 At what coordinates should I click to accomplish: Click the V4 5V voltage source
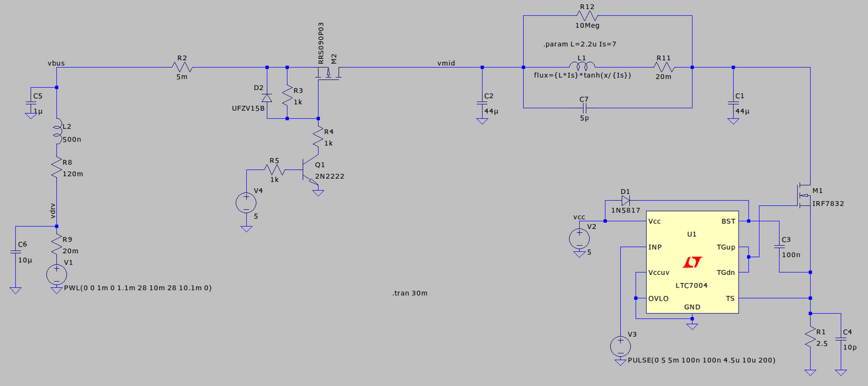(x=246, y=202)
